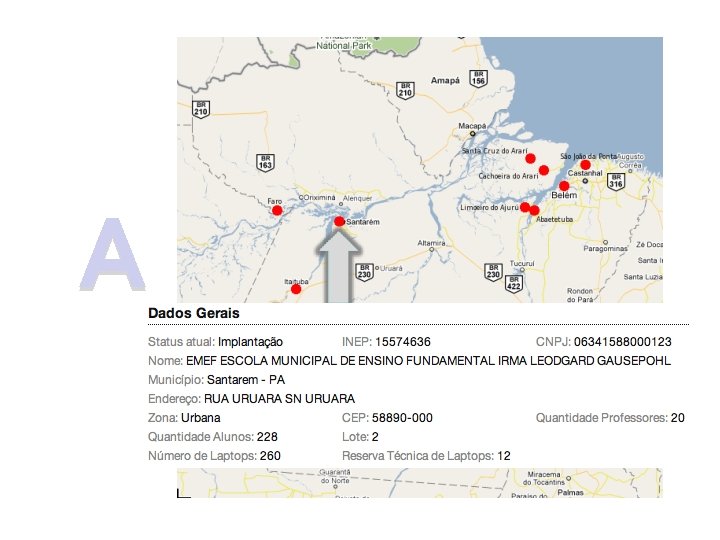The height and width of the screenshot is (540, 720).
Task: Click the Zona value Urbana
Action: tap(201, 418)
